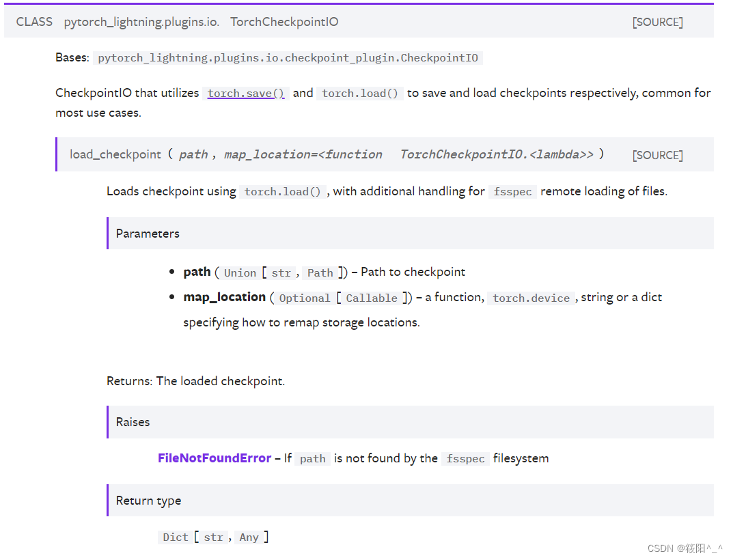Image resolution: width=733 pixels, height=560 pixels.
Task: Click the CheckpointIO base class reference
Action: (x=288, y=58)
